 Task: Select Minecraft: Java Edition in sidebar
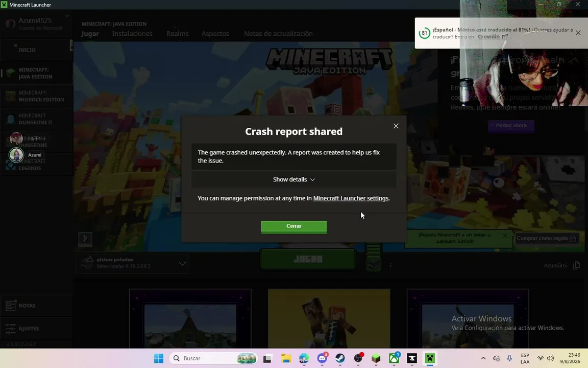point(36,73)
